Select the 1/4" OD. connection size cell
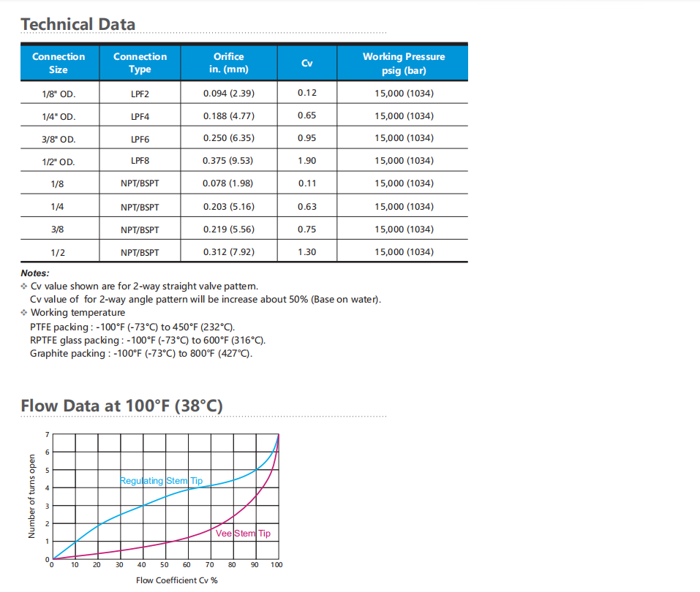Screen dimensions: 700x592 pos(59,116)
